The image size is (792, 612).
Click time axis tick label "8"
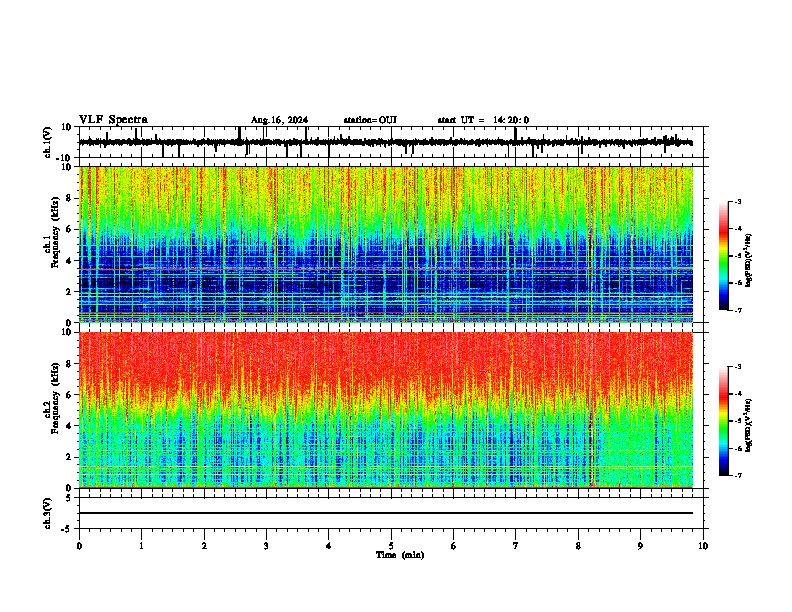click(578, 546)
